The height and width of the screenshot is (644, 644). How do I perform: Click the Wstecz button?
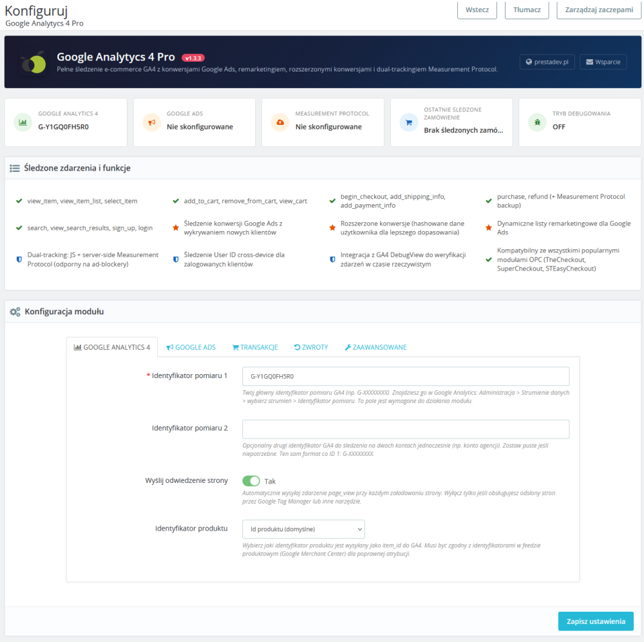coord(477,10)
